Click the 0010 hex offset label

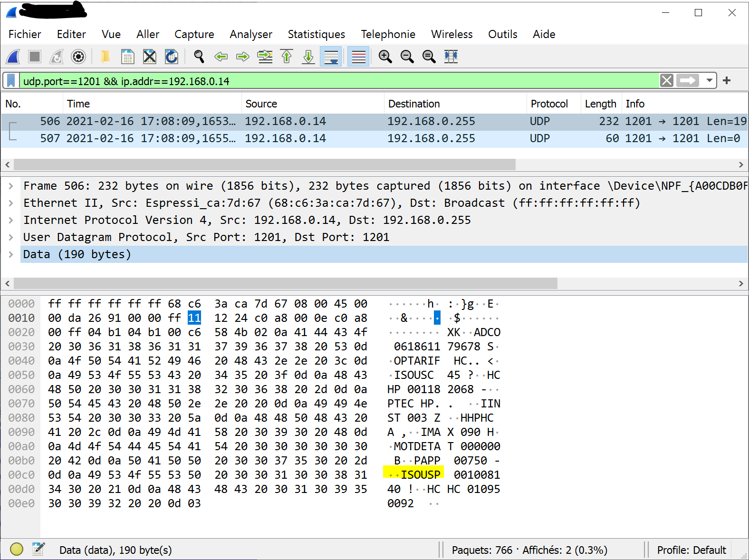pyautogui.click(x=21, y=318)
